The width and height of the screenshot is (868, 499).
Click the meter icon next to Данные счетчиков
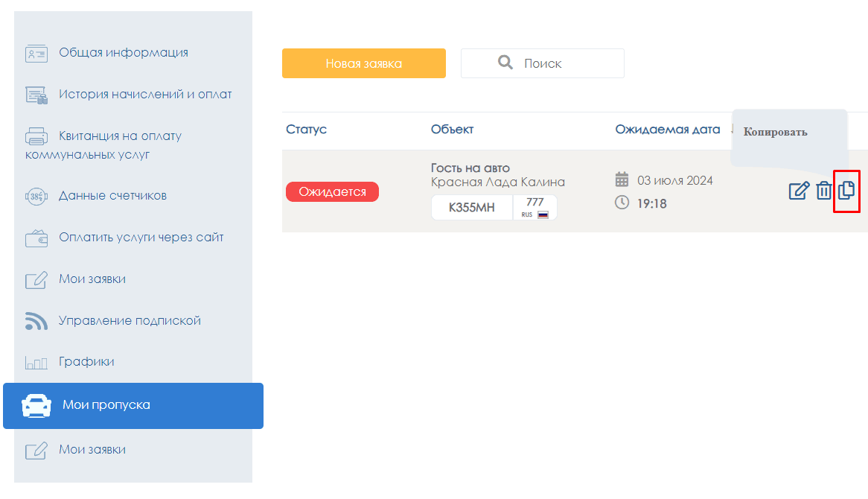[36, 197]
